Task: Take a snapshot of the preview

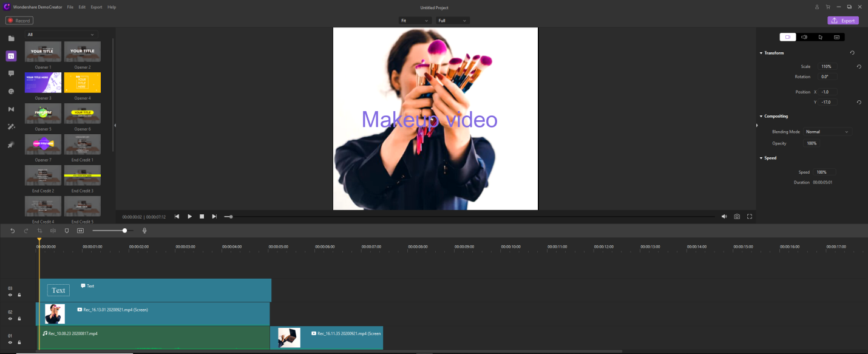Action: click(737, 216)
